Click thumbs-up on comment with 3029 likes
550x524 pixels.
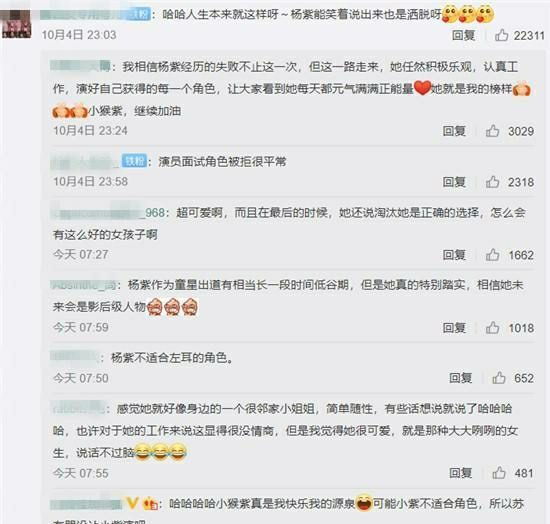pyautogui.click(x=492, y=131)
